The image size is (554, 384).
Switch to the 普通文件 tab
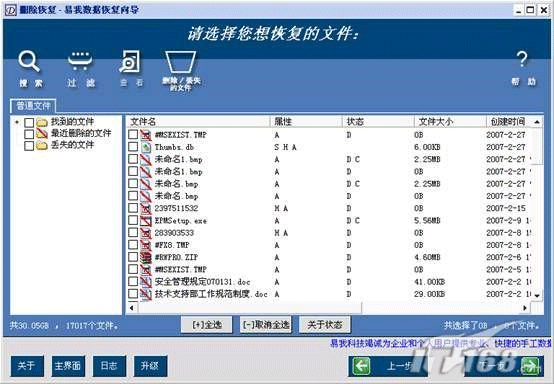click(x=33, y=106)
